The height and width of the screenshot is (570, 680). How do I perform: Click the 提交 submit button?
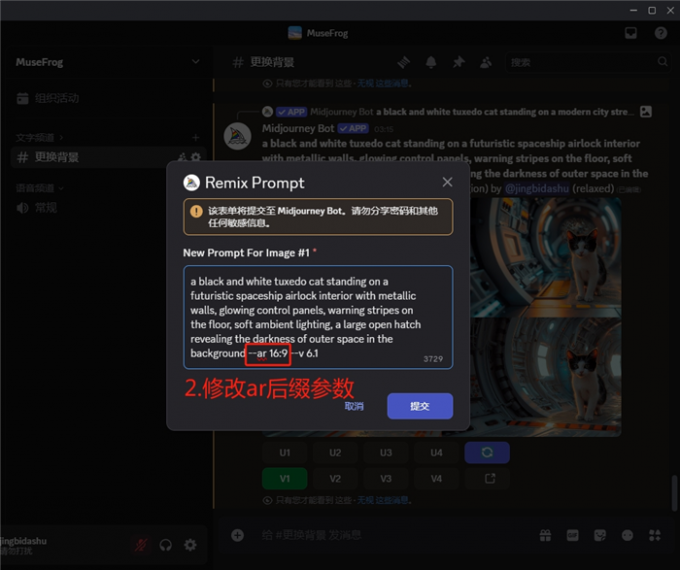tap(420, 406)
